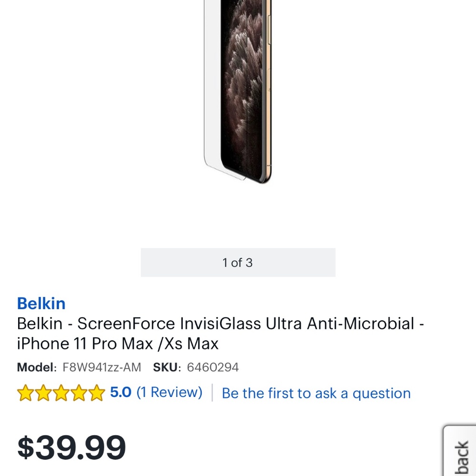Click Be the first to ask a question

point(316,393)
